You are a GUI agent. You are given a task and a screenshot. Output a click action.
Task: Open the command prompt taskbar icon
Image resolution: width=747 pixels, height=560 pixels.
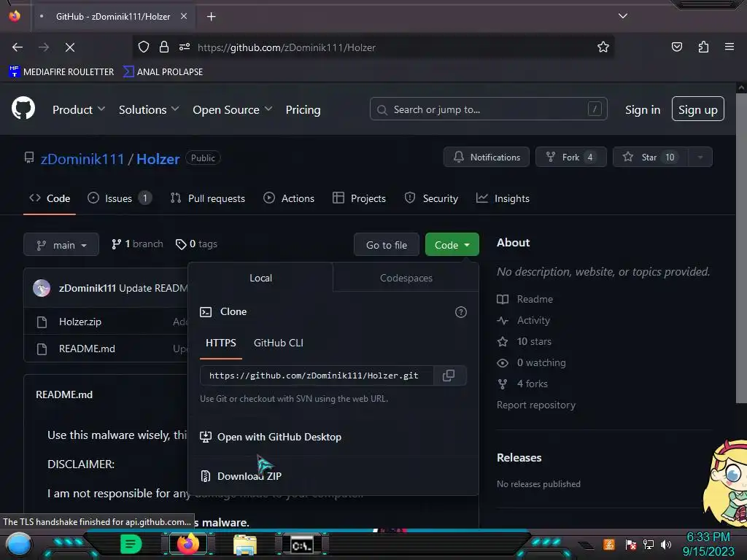302,544
